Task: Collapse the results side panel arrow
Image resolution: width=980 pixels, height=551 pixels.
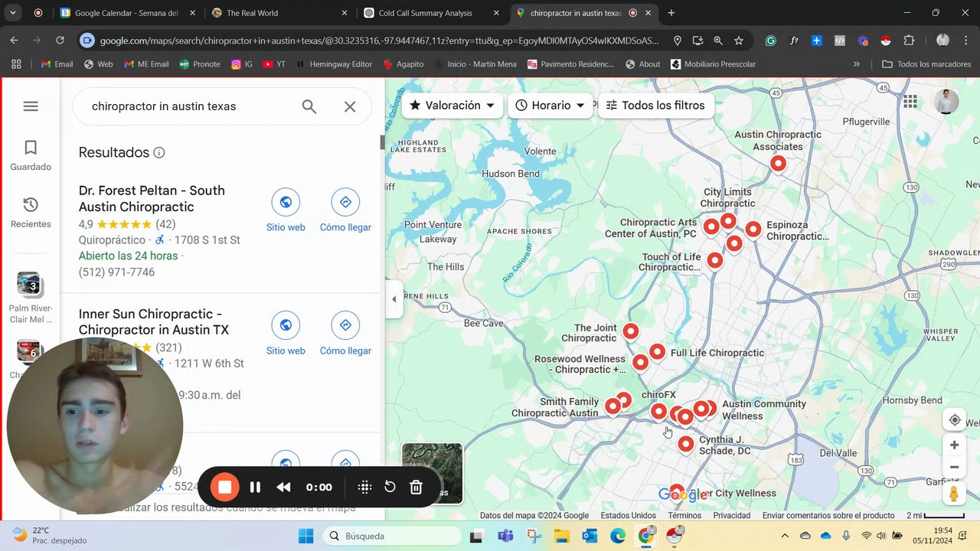Action: click(x=394, y=299)
